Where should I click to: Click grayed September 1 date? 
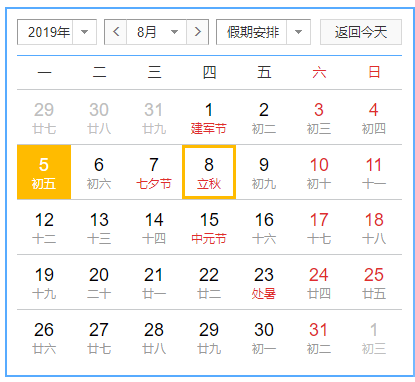pyautogui.click(x=374, y=337)
